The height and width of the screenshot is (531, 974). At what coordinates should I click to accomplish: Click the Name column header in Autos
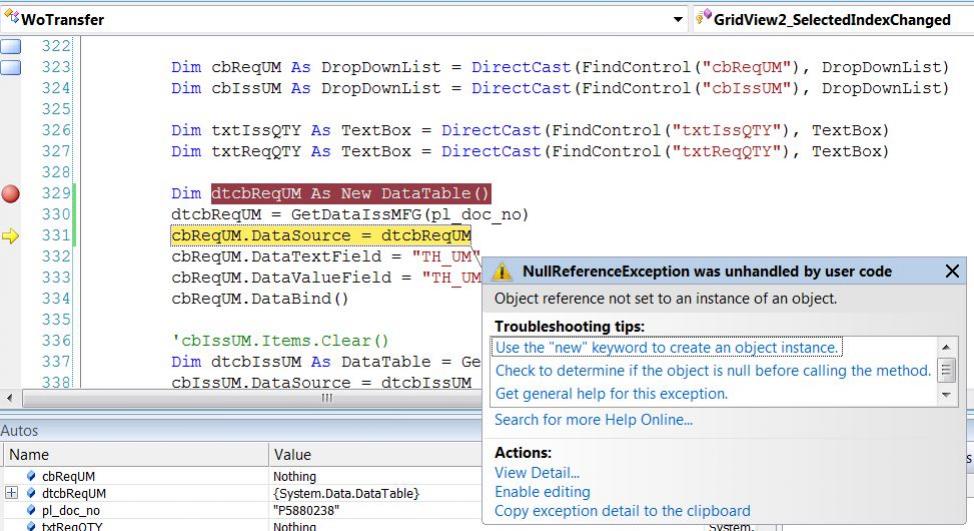pos(135,455)
